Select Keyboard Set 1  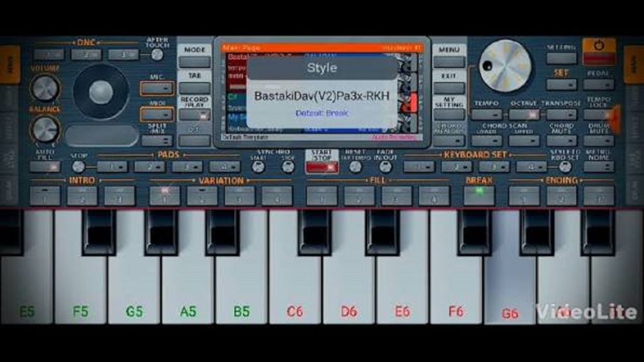(419, 167)
